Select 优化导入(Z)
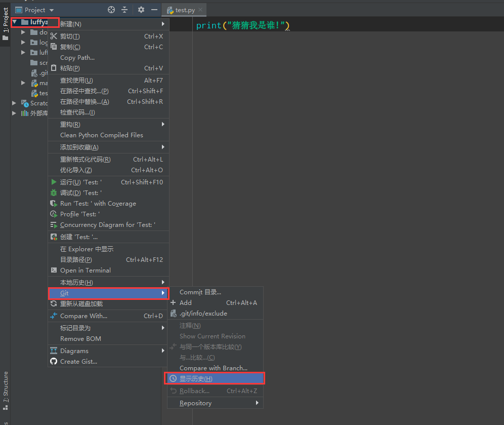This screenshot has height=425, width=504. [x=108, y=170]
